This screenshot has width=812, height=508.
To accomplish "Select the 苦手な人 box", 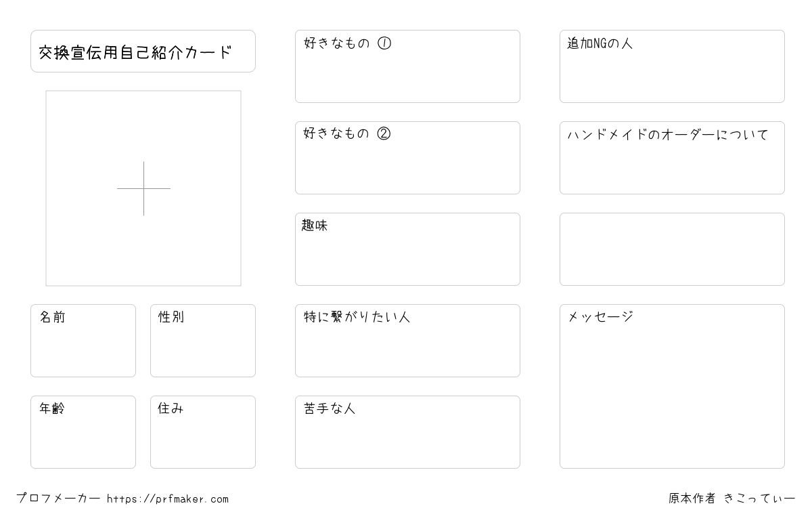I will 407,432.
